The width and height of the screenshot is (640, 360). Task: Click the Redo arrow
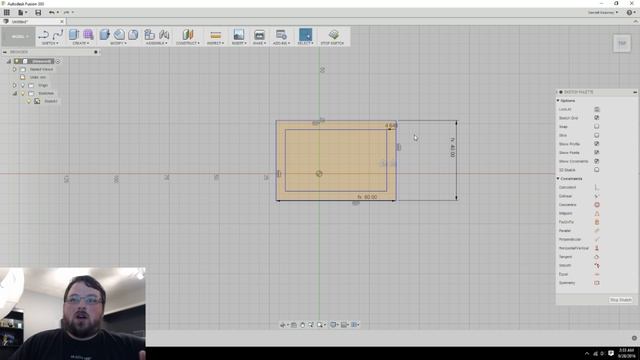[x=66, y=12]
